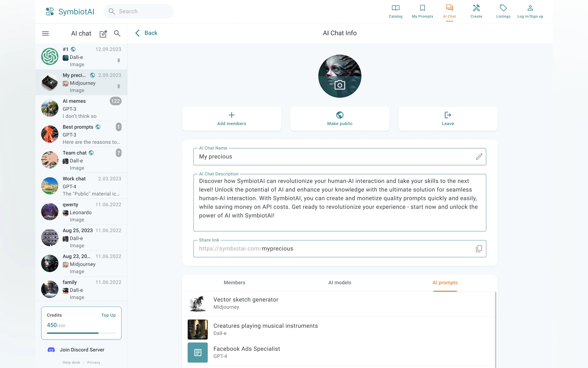Open the hamburger menu in AI chat sidebar
This screenshot has width=588, height=368.
coord(45,33)
